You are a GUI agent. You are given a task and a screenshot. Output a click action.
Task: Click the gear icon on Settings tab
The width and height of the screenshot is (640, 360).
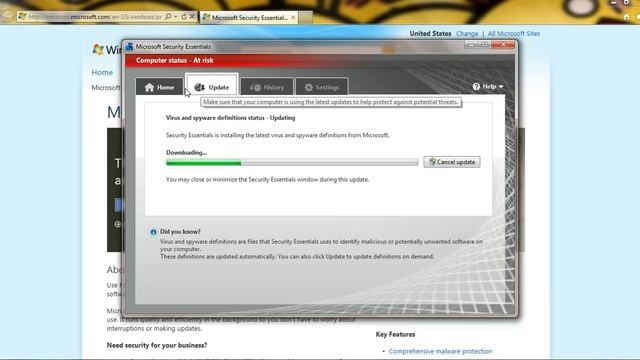[x=309, y=87]
